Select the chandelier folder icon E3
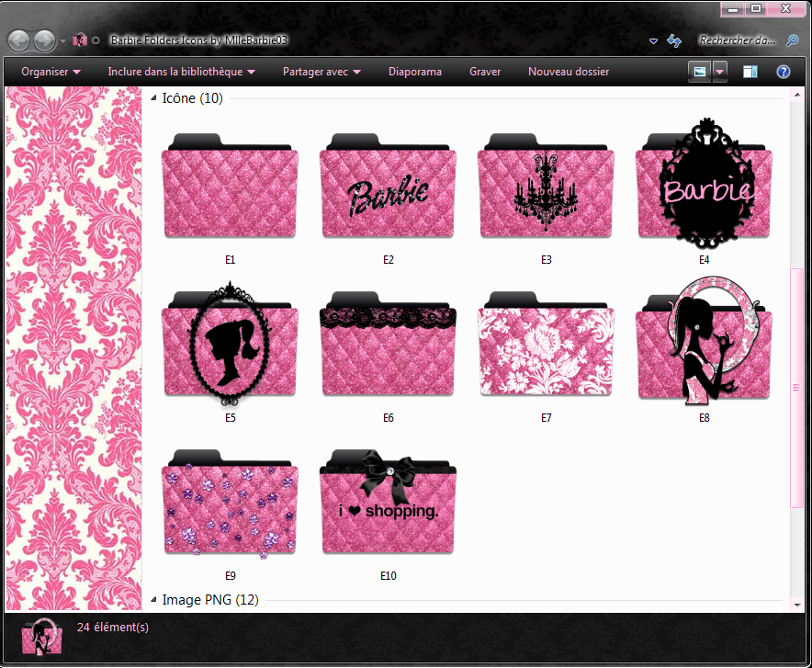 coord(546,186)
